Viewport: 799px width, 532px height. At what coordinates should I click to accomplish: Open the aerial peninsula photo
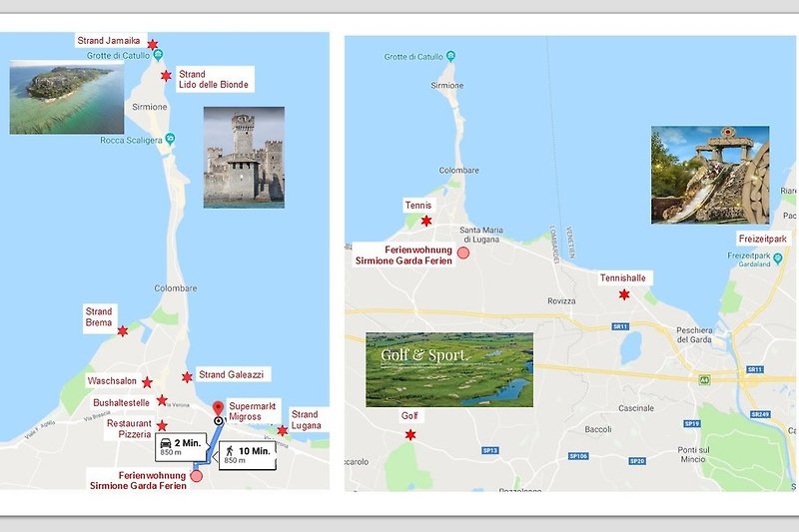point(67,97)
